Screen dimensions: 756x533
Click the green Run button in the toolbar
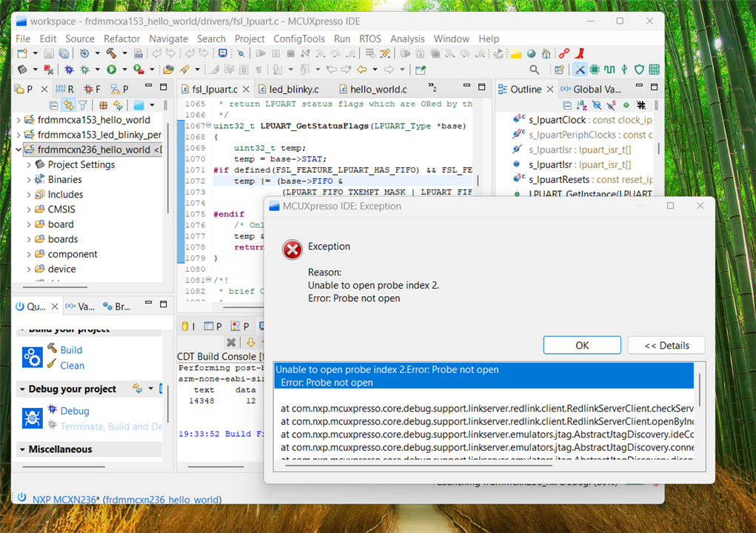pos(111,70)
